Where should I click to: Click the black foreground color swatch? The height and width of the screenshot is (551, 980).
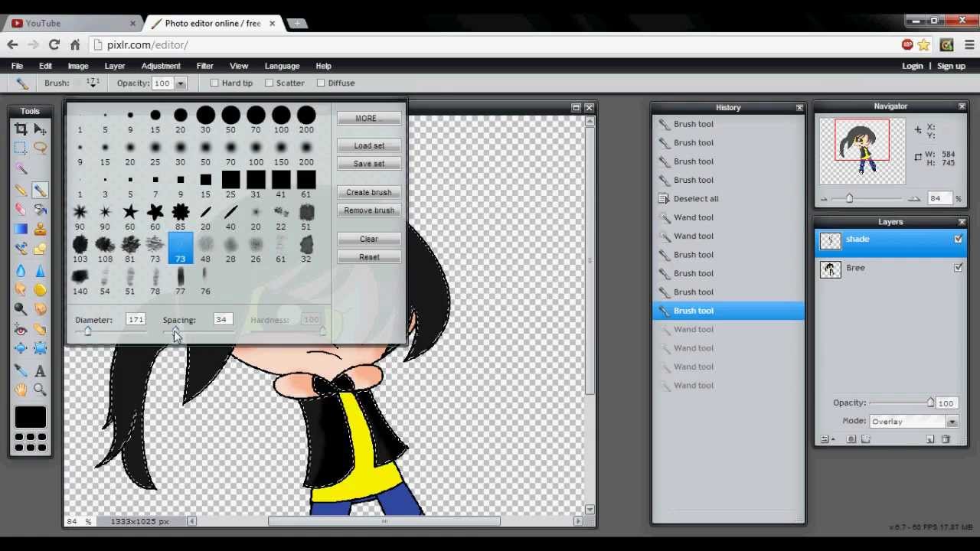coord(31,417)
